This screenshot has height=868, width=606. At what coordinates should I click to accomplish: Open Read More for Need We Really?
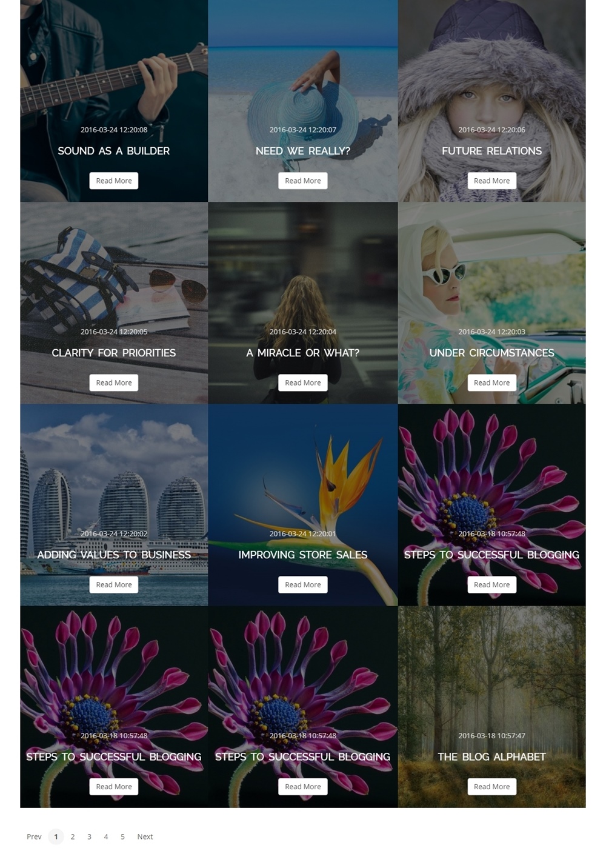coord(303,181)
